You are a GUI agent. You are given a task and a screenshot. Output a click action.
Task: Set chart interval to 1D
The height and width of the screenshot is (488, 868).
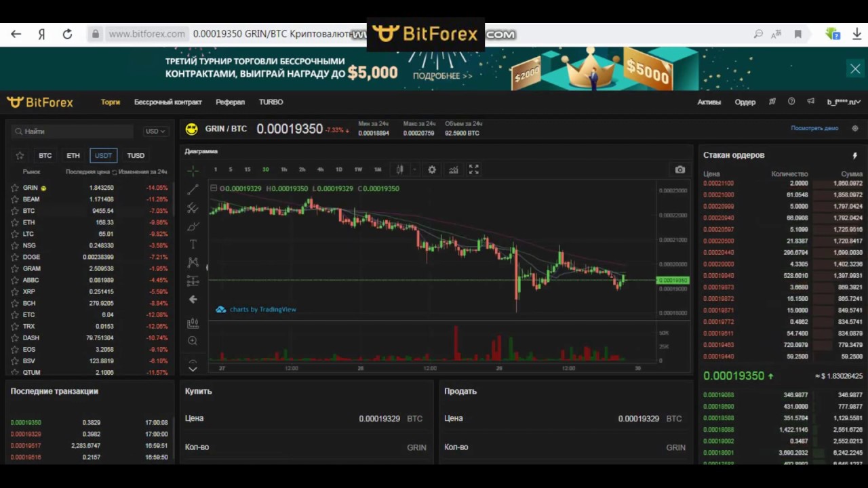coord(339,169)
